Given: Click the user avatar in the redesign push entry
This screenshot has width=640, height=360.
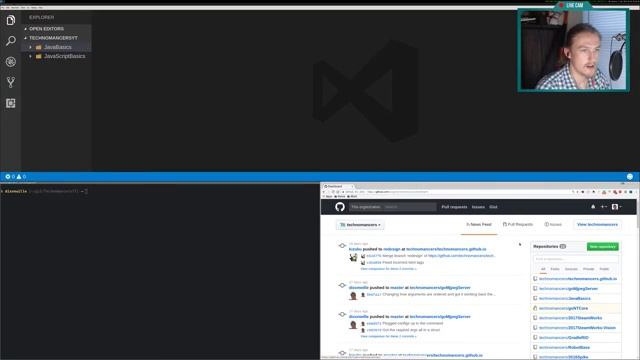Looking at the screenshot, I should pos(353,258).
